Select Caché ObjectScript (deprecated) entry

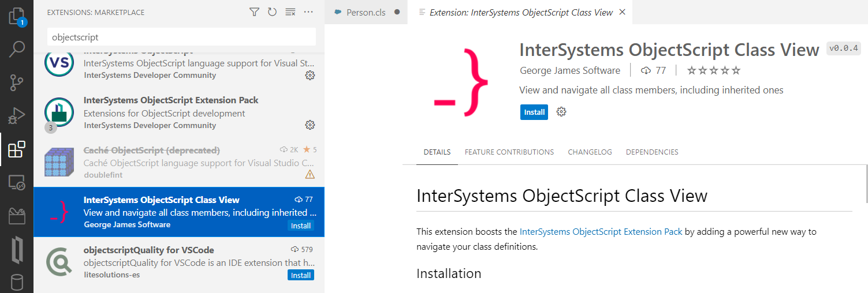(x=179, y=162)
